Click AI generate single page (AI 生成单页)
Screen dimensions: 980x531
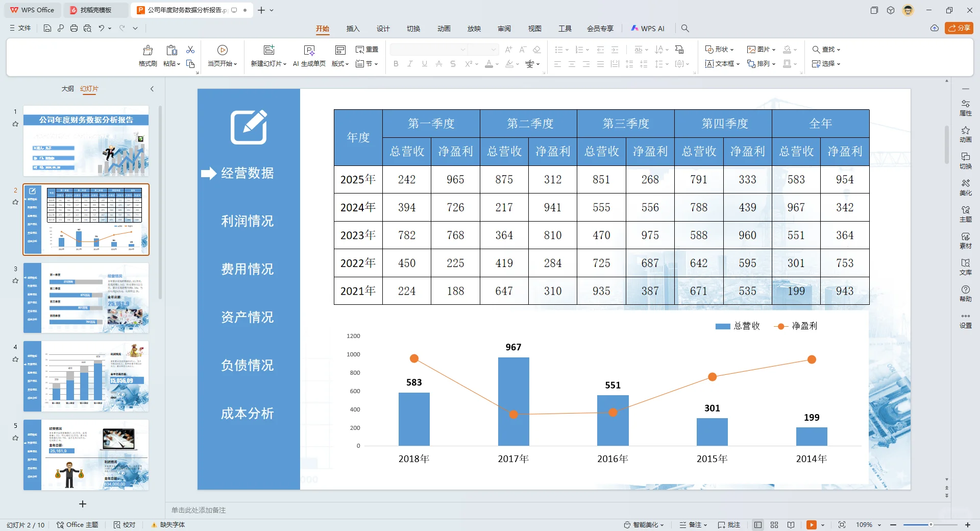click(309, 56)
